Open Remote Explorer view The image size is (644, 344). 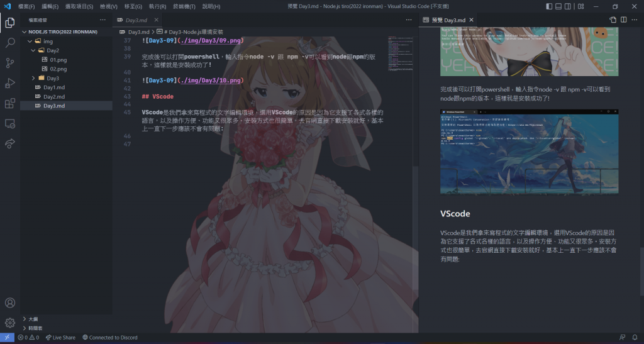10,123
